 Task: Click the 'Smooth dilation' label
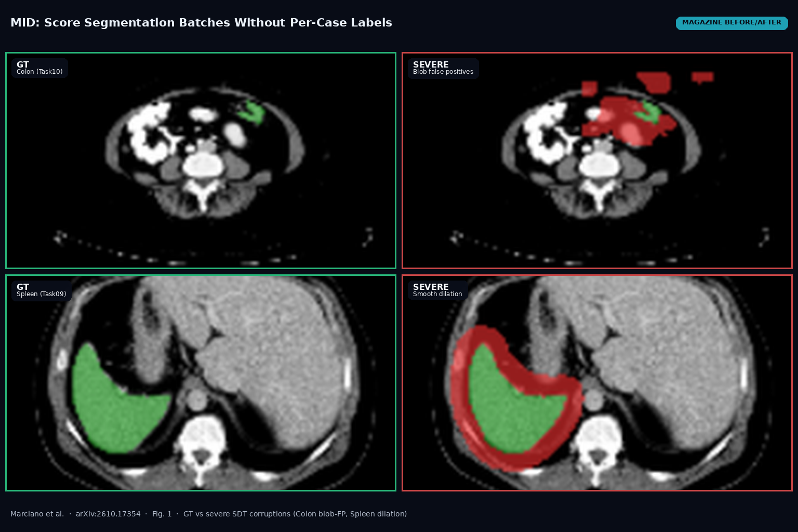[x=437, y=294]
